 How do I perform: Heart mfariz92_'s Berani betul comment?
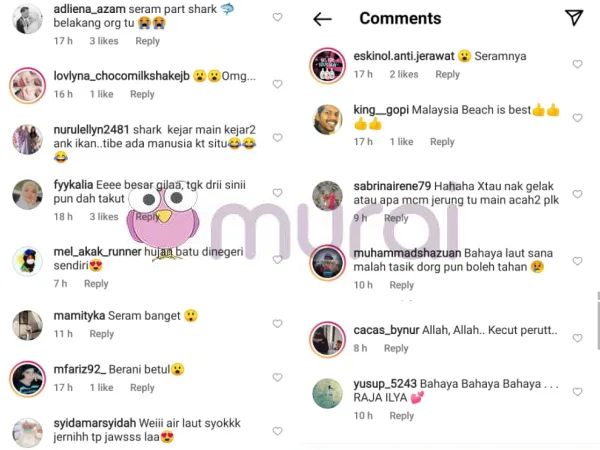pos(277,377)
